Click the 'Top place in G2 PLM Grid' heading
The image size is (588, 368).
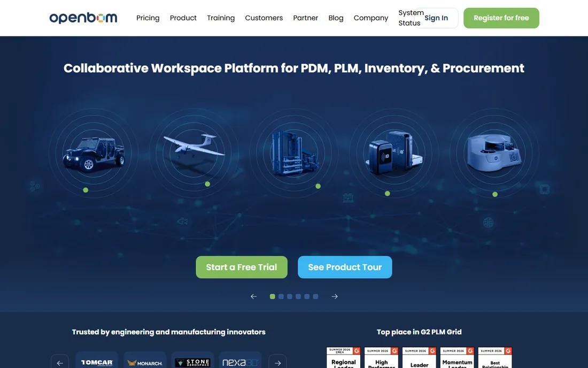point(419,332)
